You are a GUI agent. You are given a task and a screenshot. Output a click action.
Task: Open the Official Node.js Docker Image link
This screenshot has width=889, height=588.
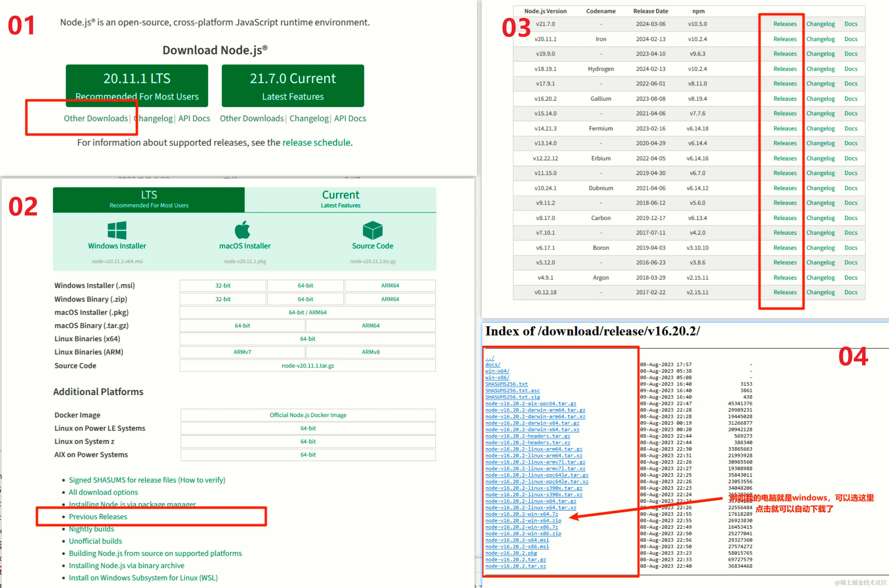click(308, 415)
